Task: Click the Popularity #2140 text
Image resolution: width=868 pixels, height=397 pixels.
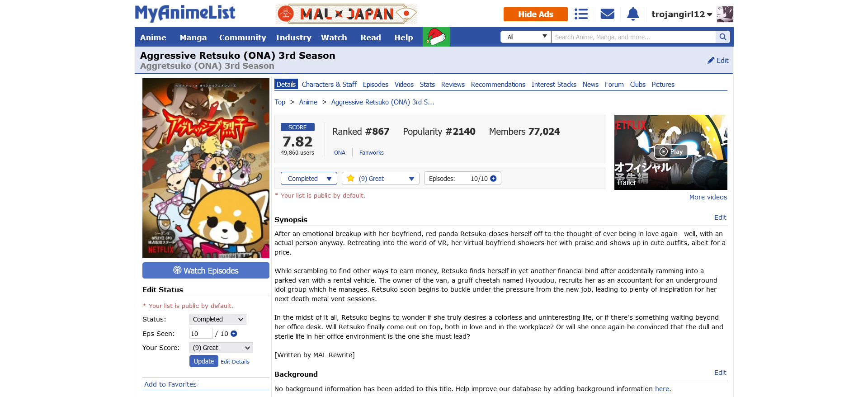Action: click(x=439, y=132)
